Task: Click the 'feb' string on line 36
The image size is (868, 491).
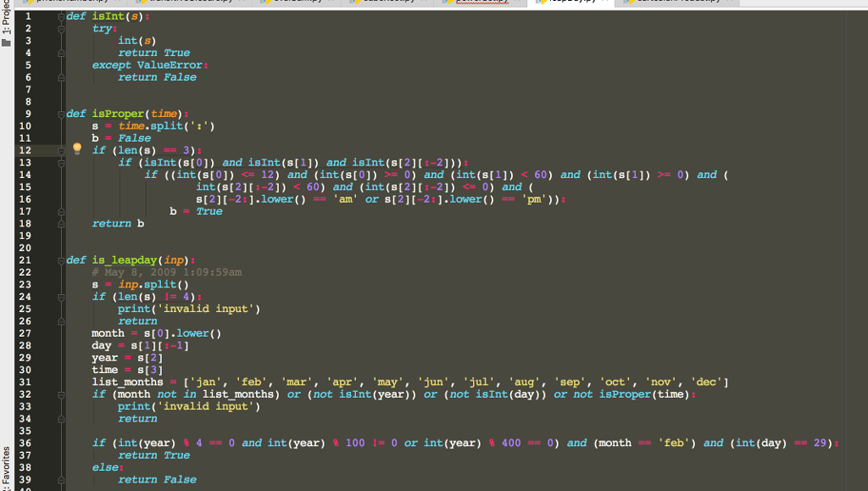Action: [674, 443]
